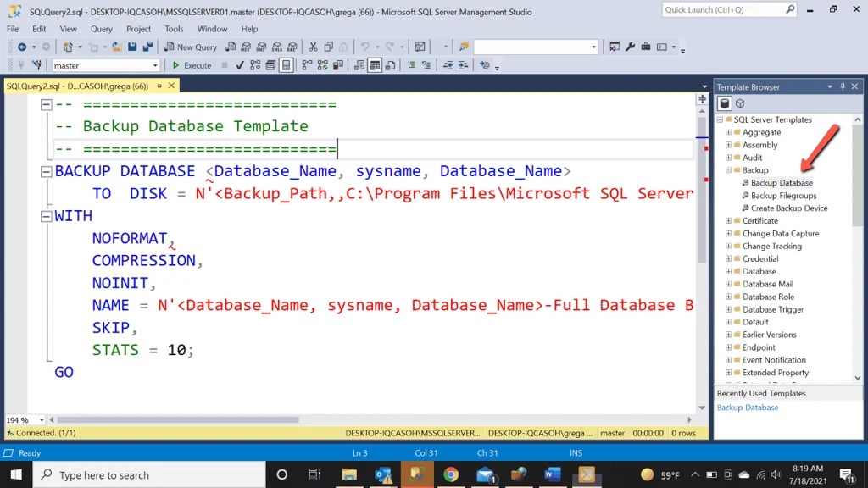Viewport: 868px width, 488px height.
Task: Cut selection with the scissors icon
Action: (314, 47)
